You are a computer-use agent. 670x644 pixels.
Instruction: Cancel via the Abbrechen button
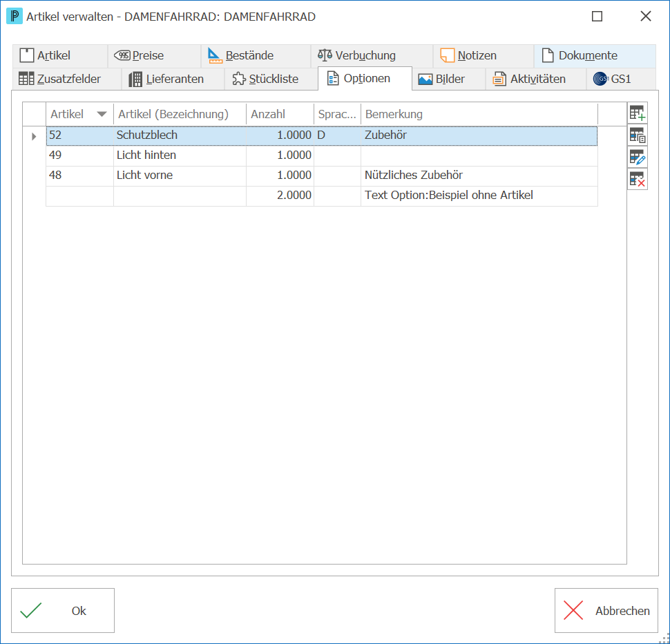click(x=606, y=610)
